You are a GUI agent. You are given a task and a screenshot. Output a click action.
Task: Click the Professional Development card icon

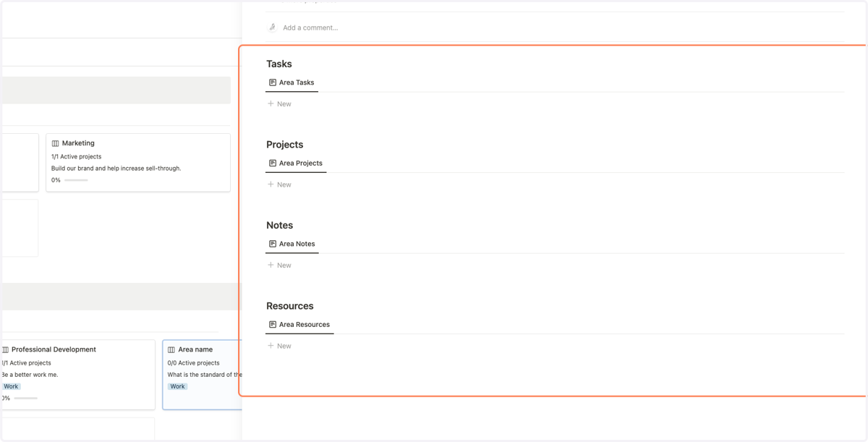point(5,349)
